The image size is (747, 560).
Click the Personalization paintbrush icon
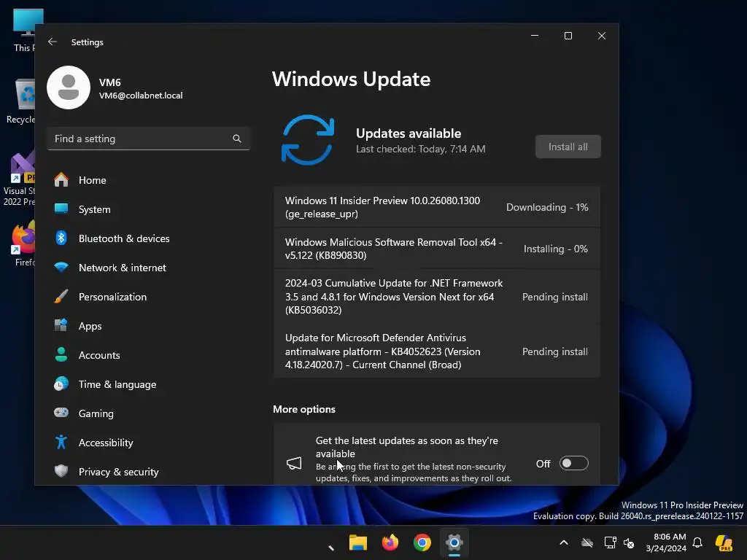[61, 296]
